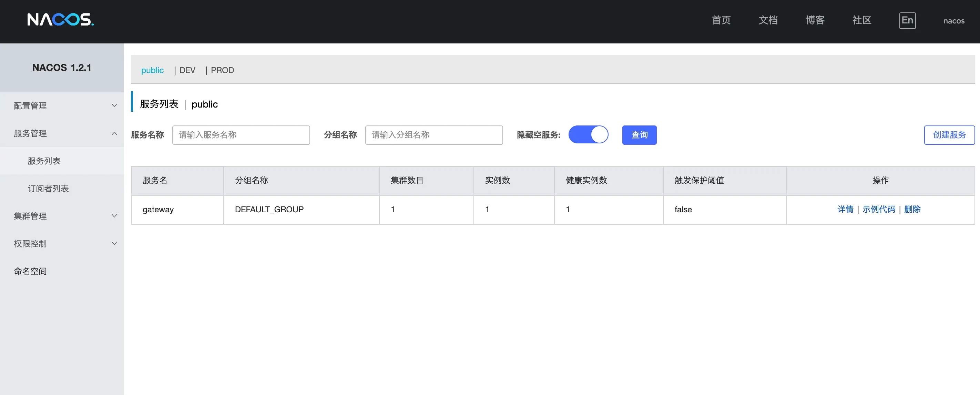980x395 pixels.
Task: Click the false threshold cell
Action: click(x=724, y=210)
